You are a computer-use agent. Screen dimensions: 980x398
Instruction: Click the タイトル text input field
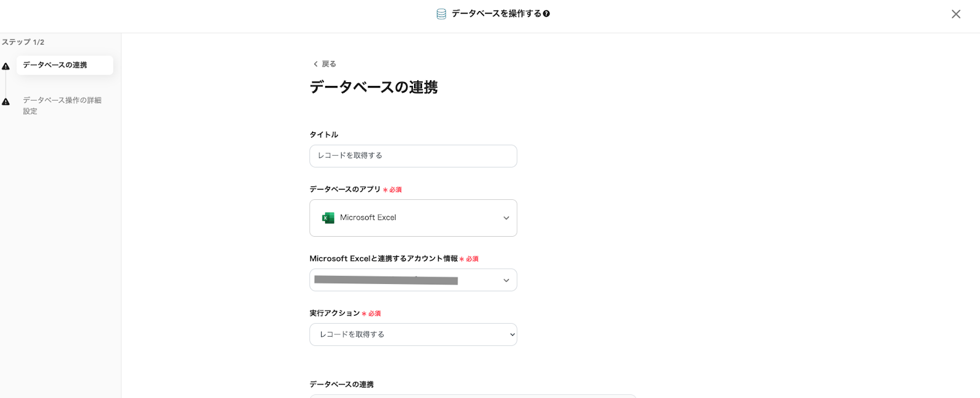(413, 156)
